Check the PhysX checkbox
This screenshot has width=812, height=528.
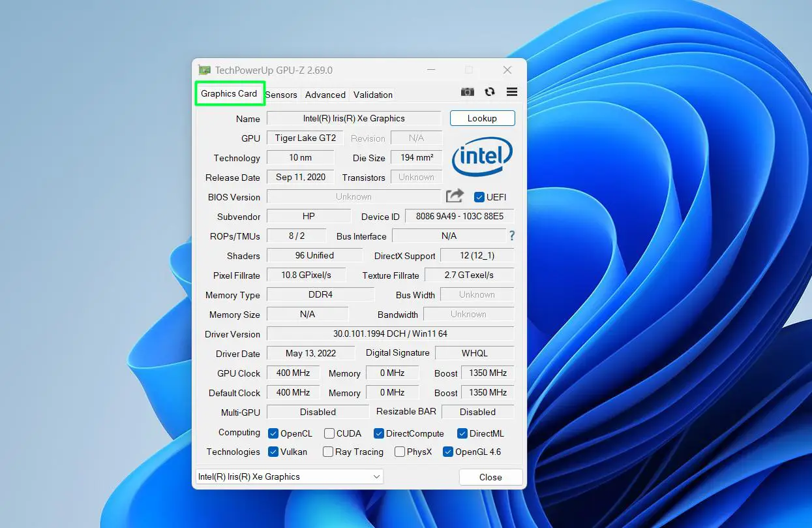[x=398, y=451]
